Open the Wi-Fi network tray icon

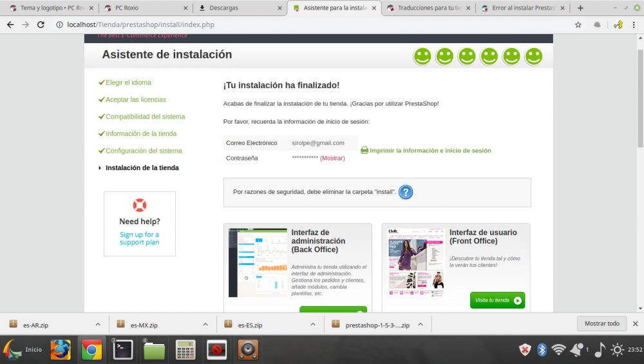pyautogui.click(x=558, y=350)
